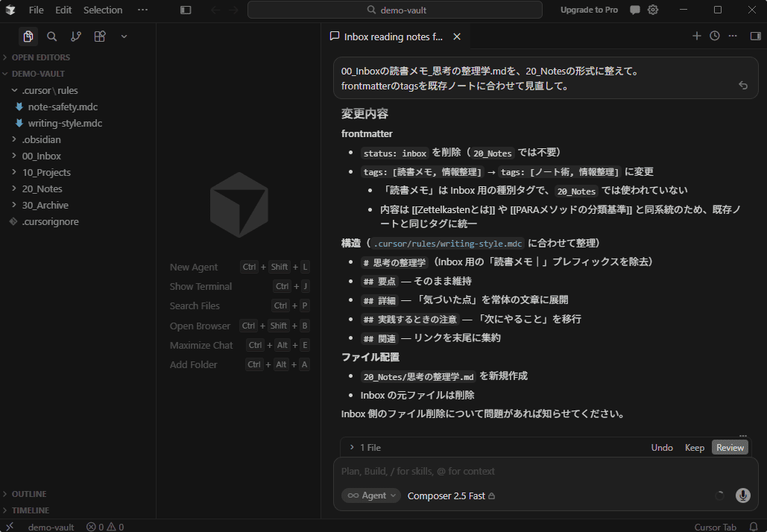The height and width of the screenshot is (532, 767).
Task: Open chat panel more options ellipsis
Action: tap(733, 36)
